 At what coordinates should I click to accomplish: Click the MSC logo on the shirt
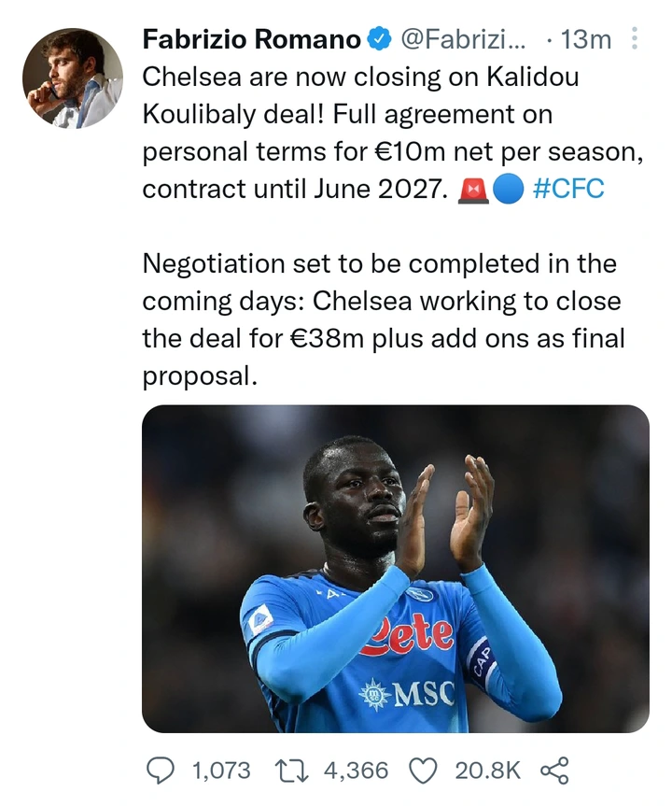(x=407, y=694)
